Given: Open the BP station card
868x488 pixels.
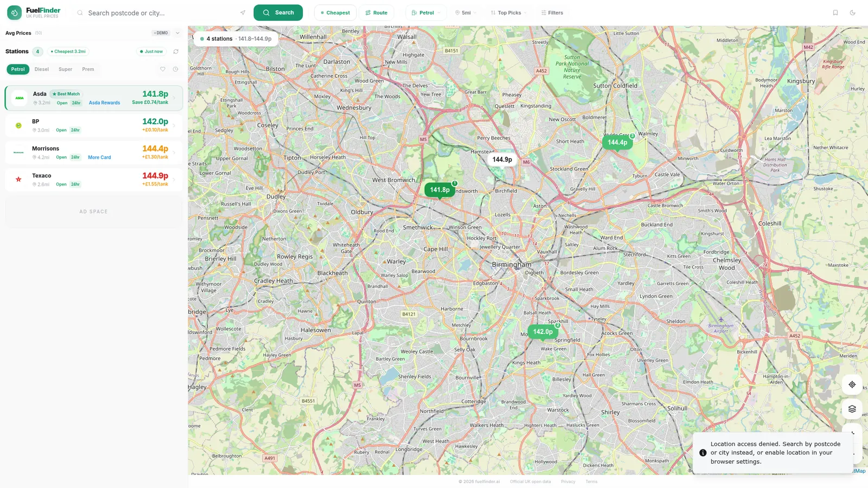Looking at the screenshot, I should click(x=94, y=125).
